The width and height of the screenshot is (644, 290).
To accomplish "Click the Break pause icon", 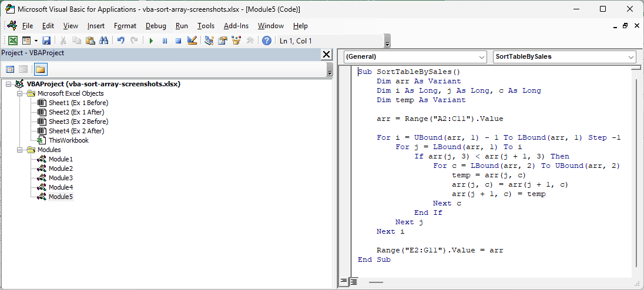I will (165, 41).
